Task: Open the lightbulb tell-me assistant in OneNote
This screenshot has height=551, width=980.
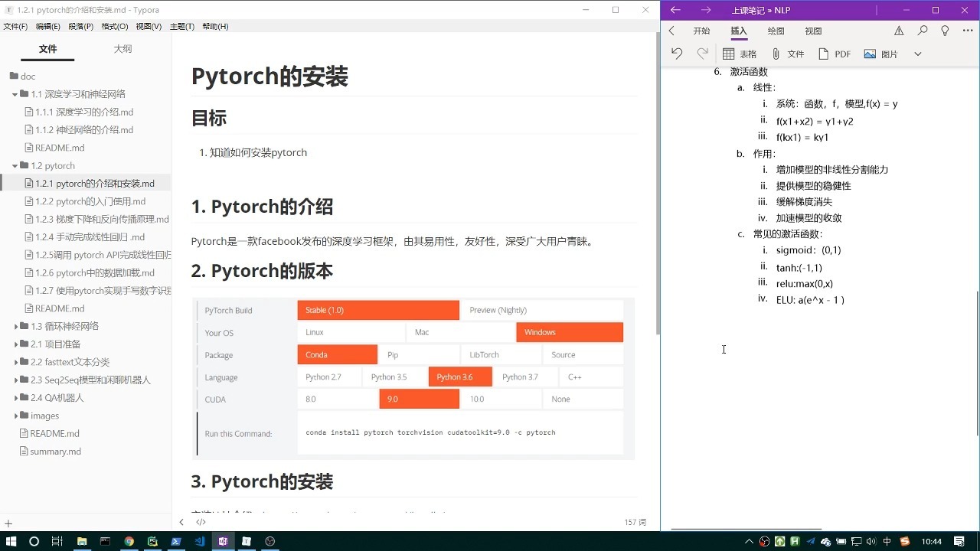Action: 945,31
